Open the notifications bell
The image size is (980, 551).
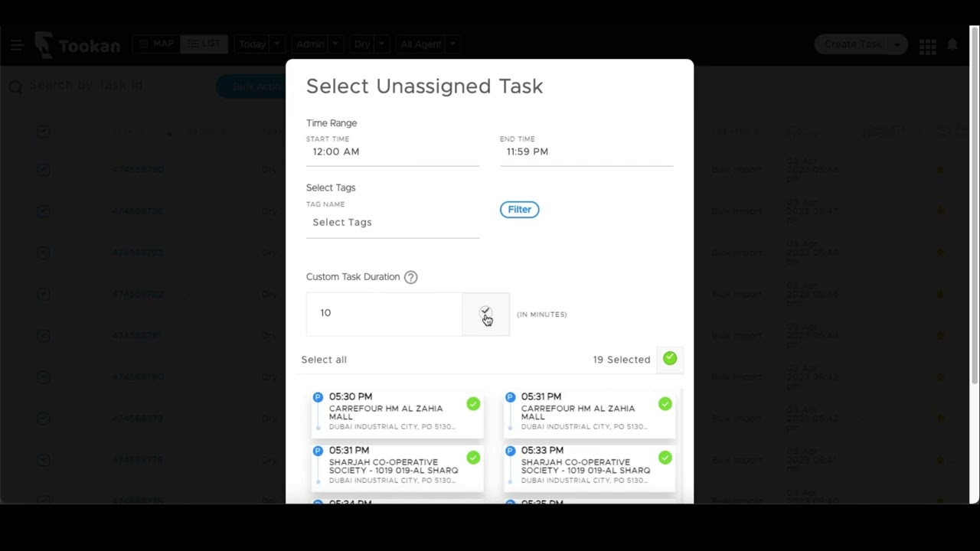click(952, 45)
